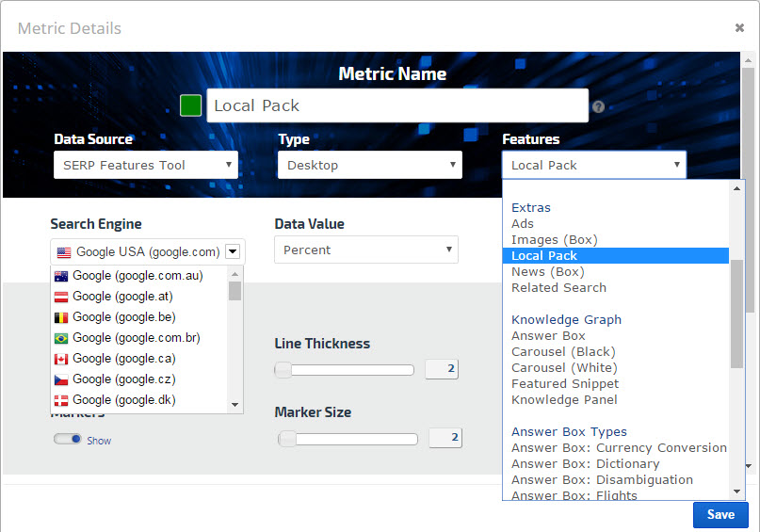The height and width of the screenshot is (532, 760).
Task: Click the Line Thickness slider handle
Action: [x=283, y=370]
